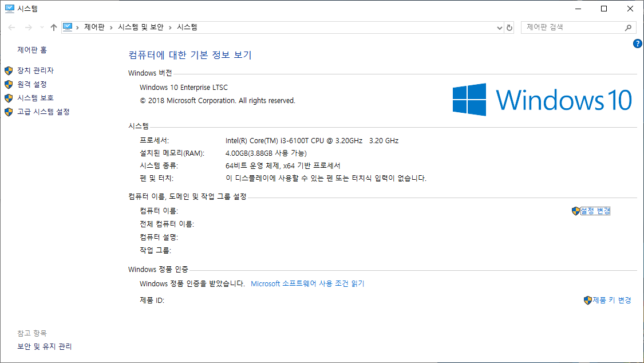The height and width of the screenshot is (363, 644).
Task: Select 제어판 in the address breadcrumb
Action: pyautogui.click(x=94, y=27)
